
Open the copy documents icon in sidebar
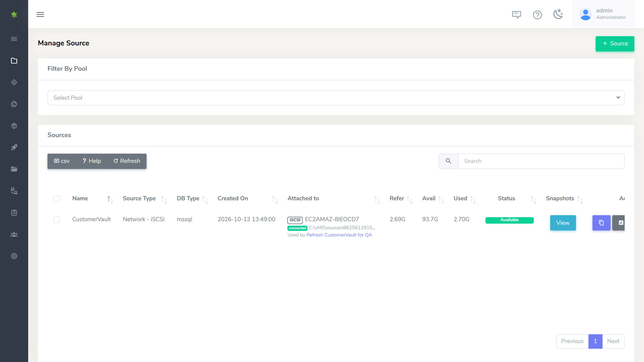click(x=14, y=104)
